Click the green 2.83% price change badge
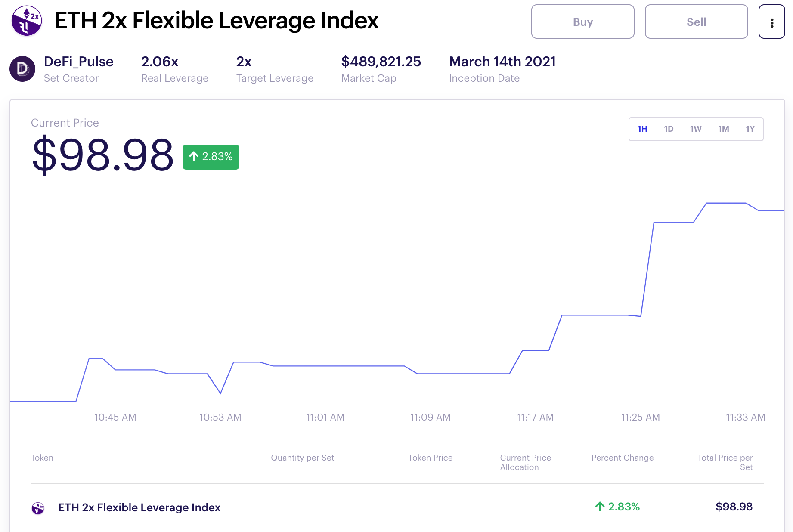This screenshot has height=532, width=793. 211,157
